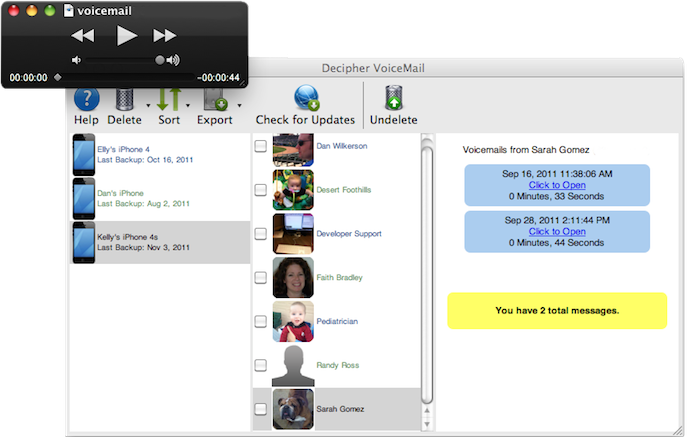Click the loud volume speaker icon
Screen dimensions: 688x441
click(x=173, y=60)
